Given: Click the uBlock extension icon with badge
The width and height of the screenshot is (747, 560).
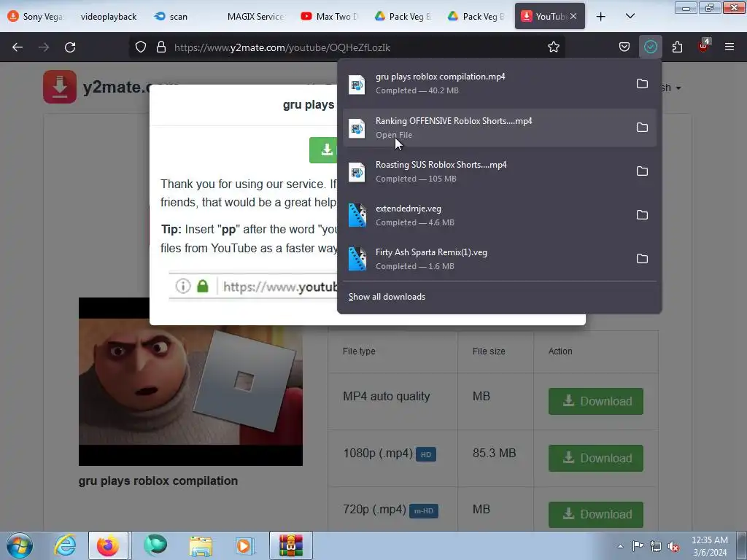Looking at the screenshot, I should [x=704, y=46].
